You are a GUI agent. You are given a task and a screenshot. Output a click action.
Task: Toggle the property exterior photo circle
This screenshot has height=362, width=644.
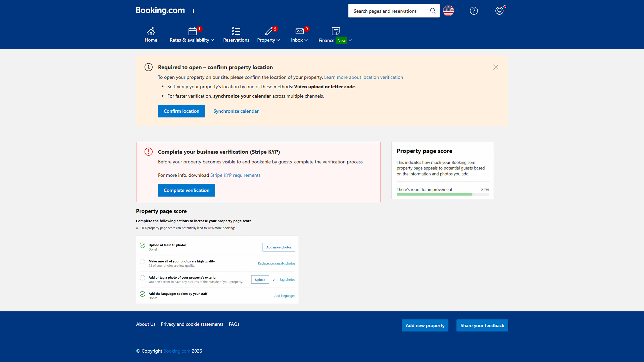point(142,278)
